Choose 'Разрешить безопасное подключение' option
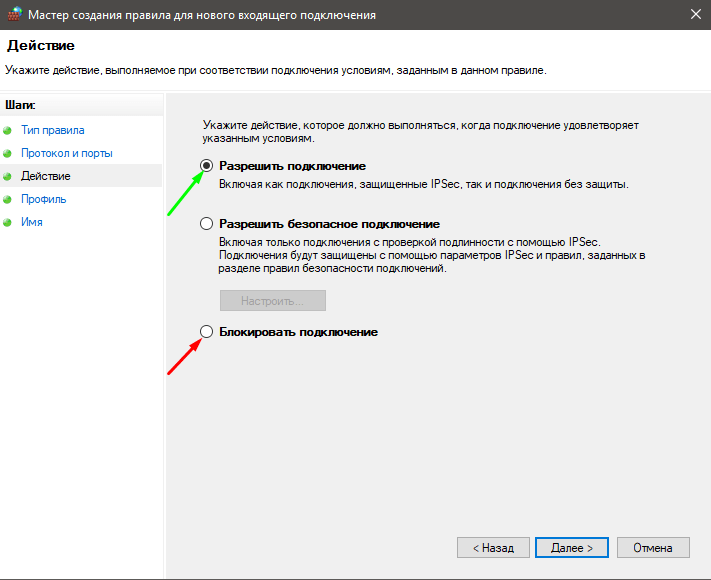The image size is (711, 580). 206,224
